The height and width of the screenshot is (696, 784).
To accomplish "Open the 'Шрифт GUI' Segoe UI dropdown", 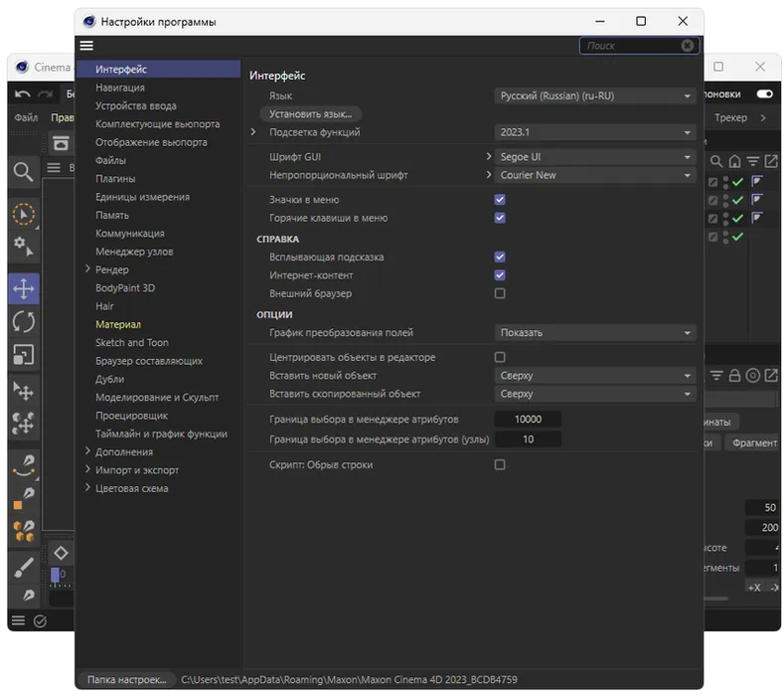I will pos(595,157).
